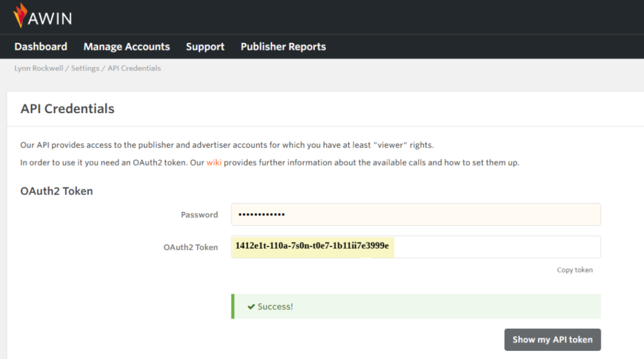This screenshot has height=359, width=644.
Task: Open the Support menu
Action: tap(205, 47)
